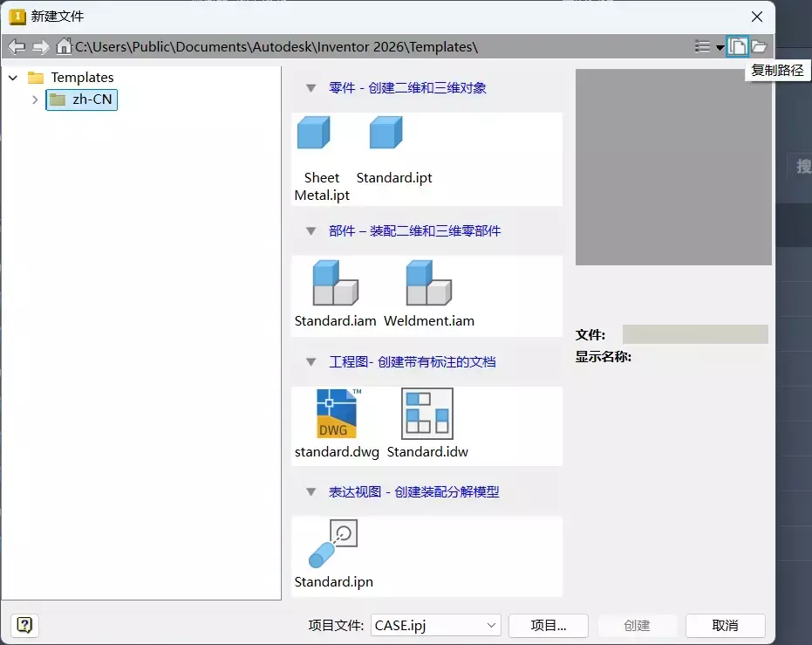Click the home templates folder icon
Viewport: 812px width, 645px height.
click(64, 46)
